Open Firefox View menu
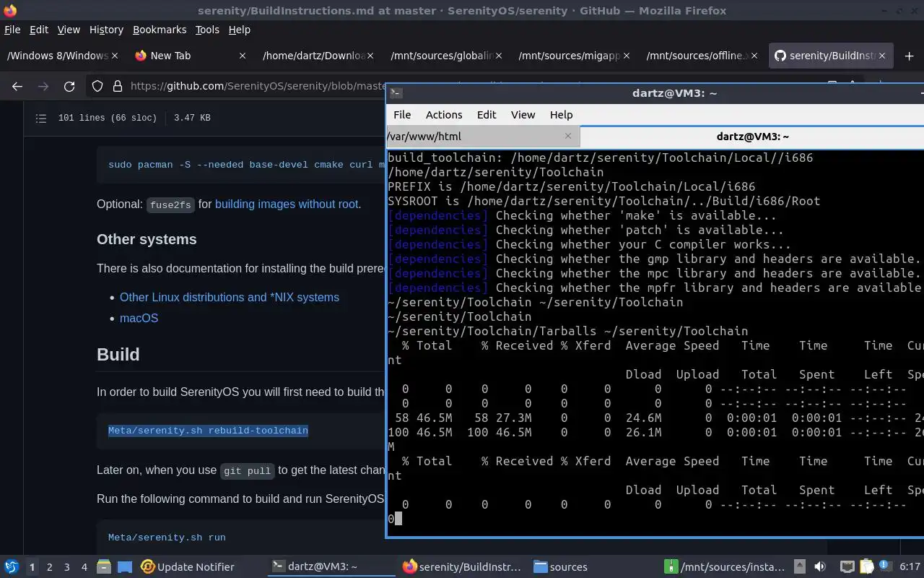The image size is (924, 578). tap(69, 30)
